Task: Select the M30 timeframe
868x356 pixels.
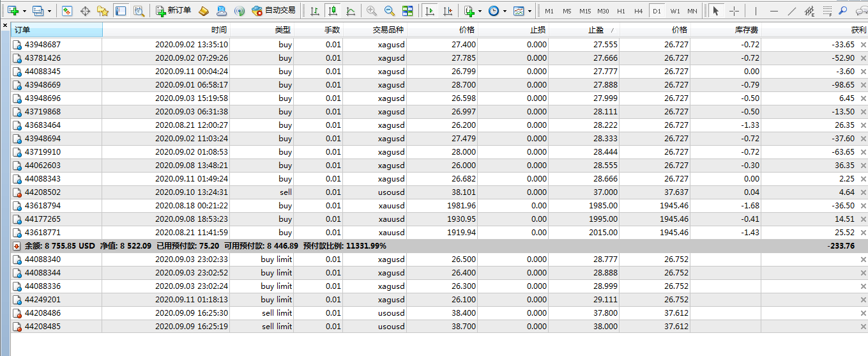Action: (x=603, y=11)
